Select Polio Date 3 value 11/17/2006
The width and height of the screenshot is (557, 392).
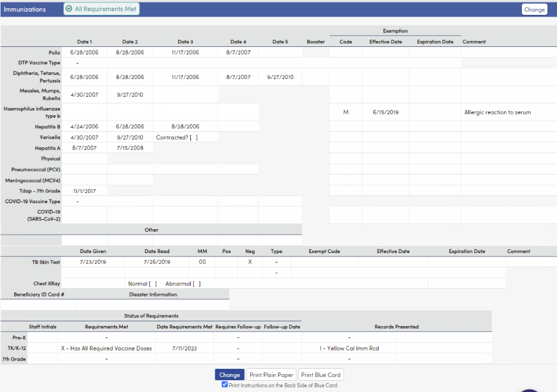[185, 52]
